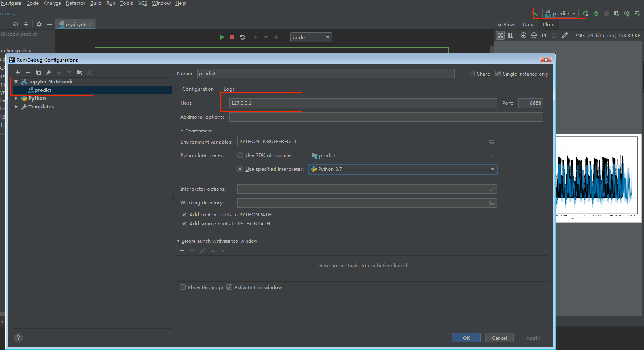Click the plot thumbnail in SciView
This screenshot has width=644, height=350.
click(598, 178)
